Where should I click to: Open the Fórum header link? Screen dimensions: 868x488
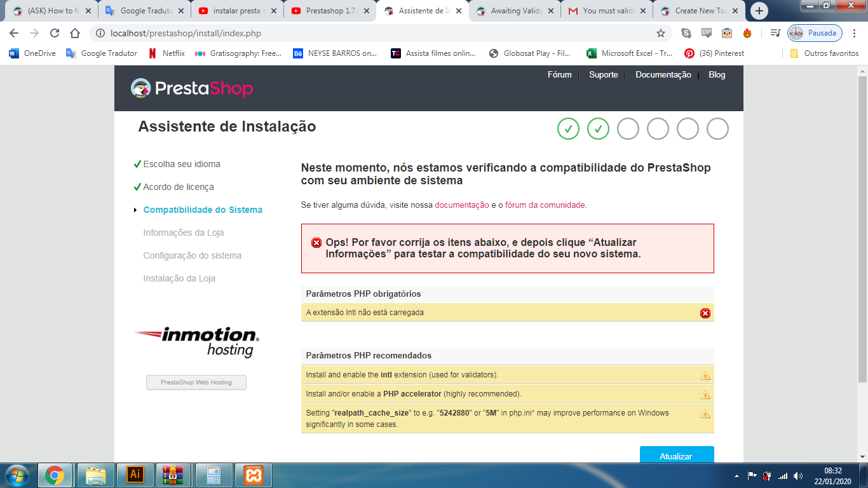pyautogui.click(x=559, y=74)
